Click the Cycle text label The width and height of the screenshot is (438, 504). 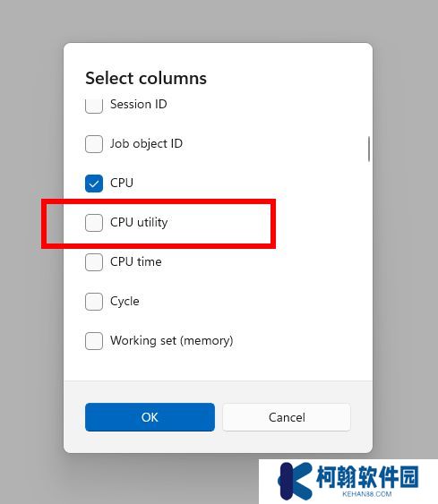125,302
